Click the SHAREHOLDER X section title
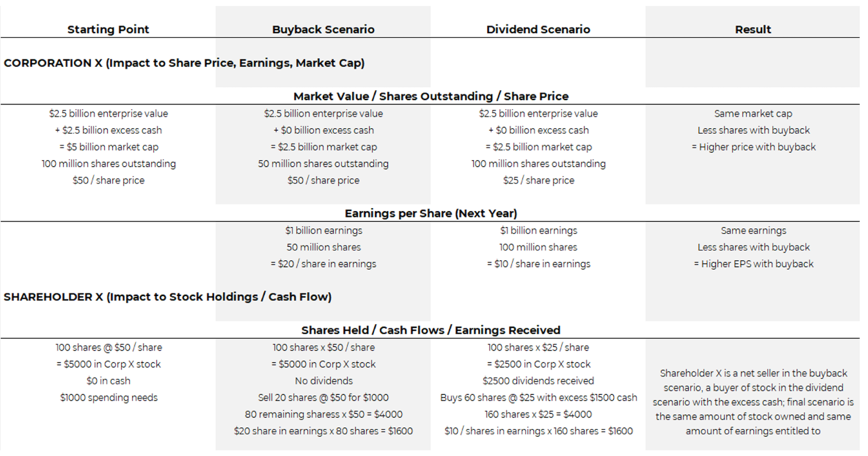Screen dimensions: 868x456 click(167, 297)
